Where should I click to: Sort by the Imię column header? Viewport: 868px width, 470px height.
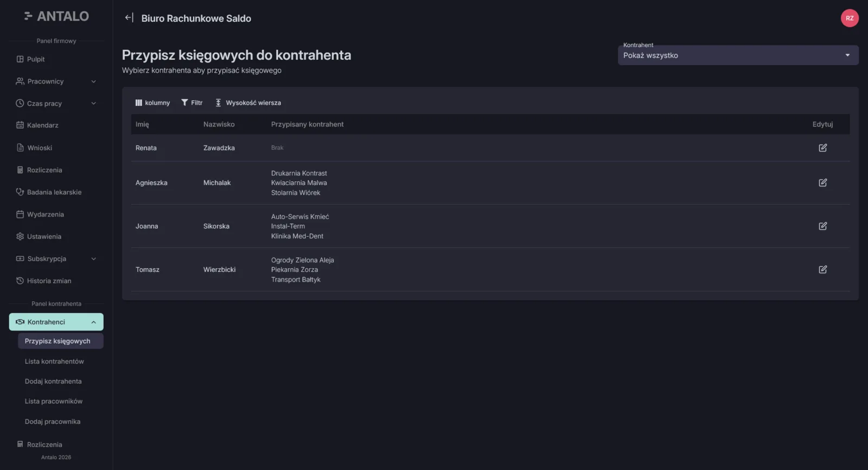click(142, 124)
